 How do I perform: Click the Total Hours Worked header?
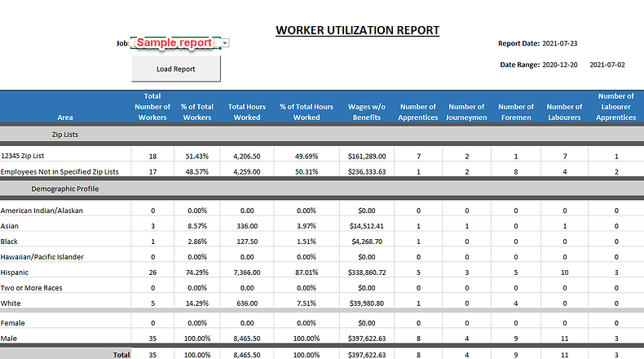click(x=247, y=112)
